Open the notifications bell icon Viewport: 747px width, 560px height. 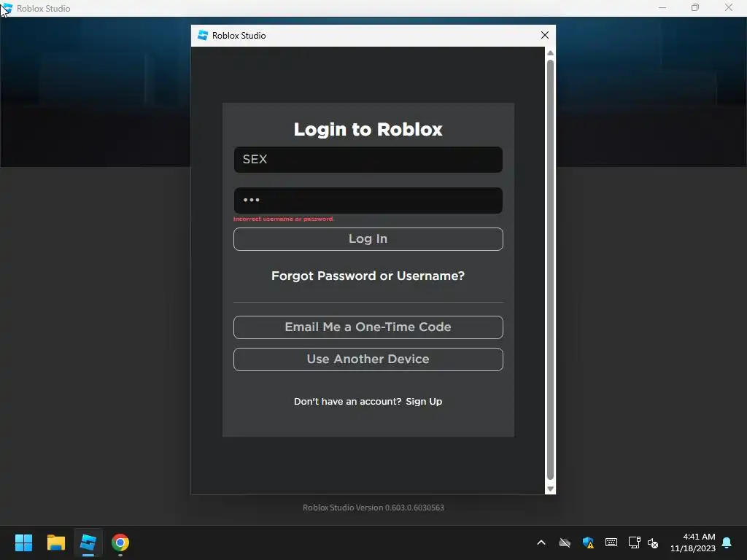coord(727,542)
